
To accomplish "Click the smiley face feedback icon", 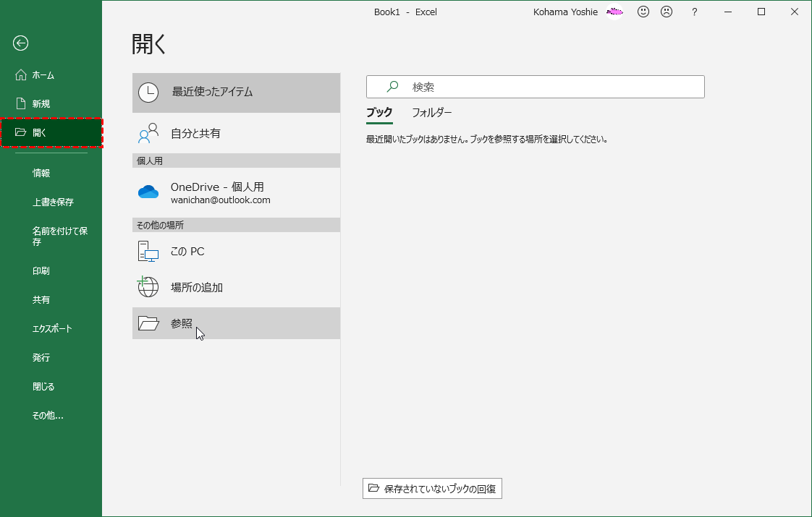I will point(643,12).
